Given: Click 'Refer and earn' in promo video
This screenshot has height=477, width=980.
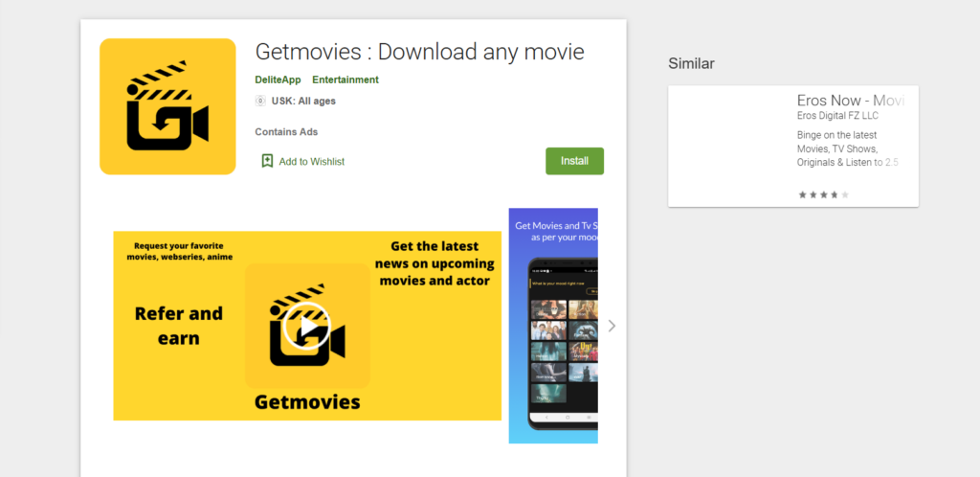Looking at the screenshot, I should [179, 326].
